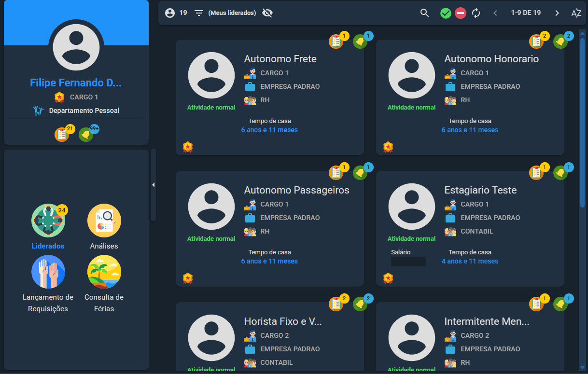The height and width of the screenshot is (374, 588).
Task: Open the Autonomo Frete name link
Action: coord(280,59)
